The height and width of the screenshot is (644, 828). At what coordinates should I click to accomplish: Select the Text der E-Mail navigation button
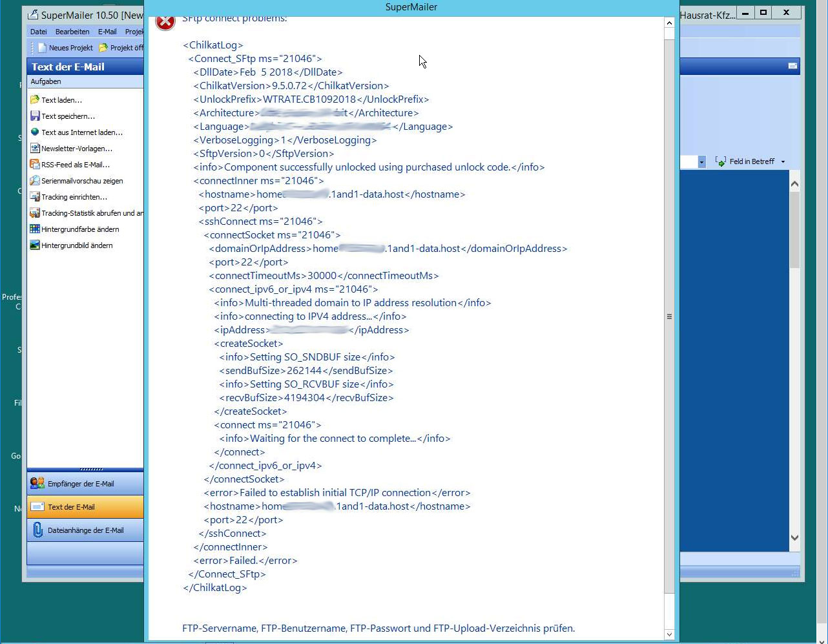(85, 507)
